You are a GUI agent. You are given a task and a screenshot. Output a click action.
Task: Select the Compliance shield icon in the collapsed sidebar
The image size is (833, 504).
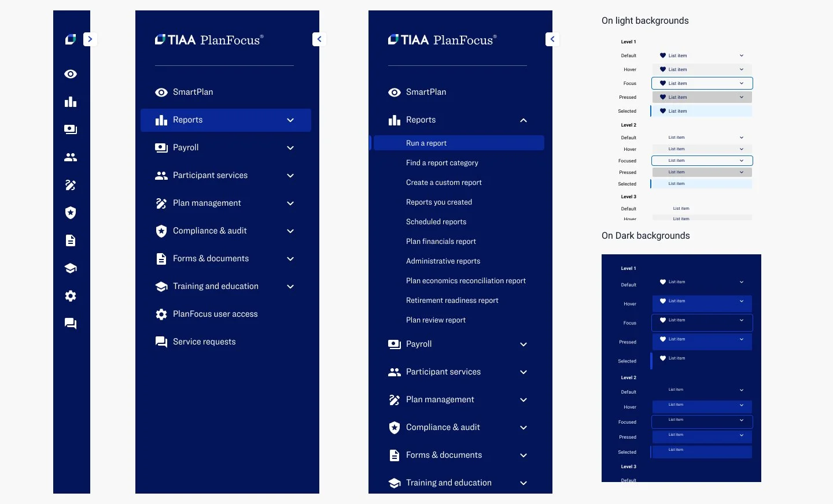pyautogui.click(x=71, y=213)
